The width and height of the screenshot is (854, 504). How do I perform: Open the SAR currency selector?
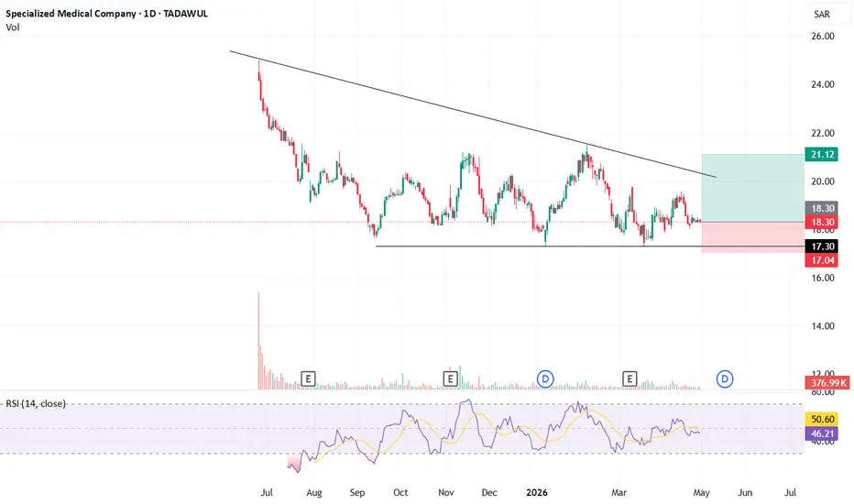click(822, 14)
